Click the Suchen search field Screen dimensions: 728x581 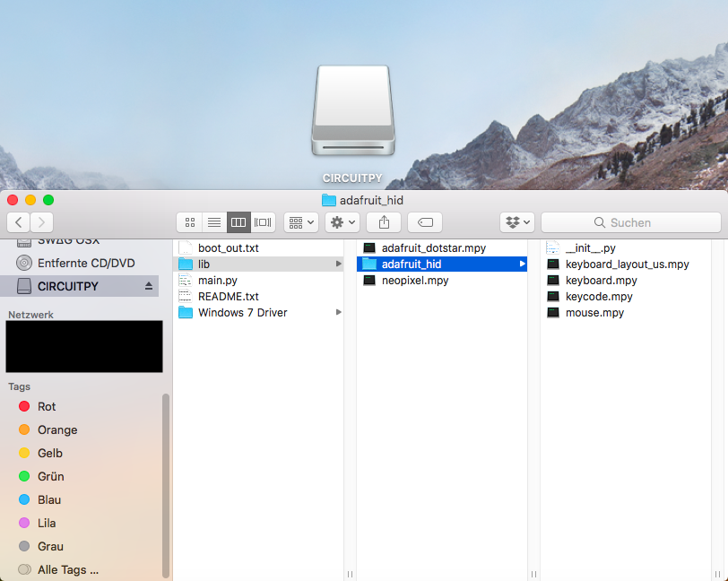pyautogui.click(x=631, y=222)
